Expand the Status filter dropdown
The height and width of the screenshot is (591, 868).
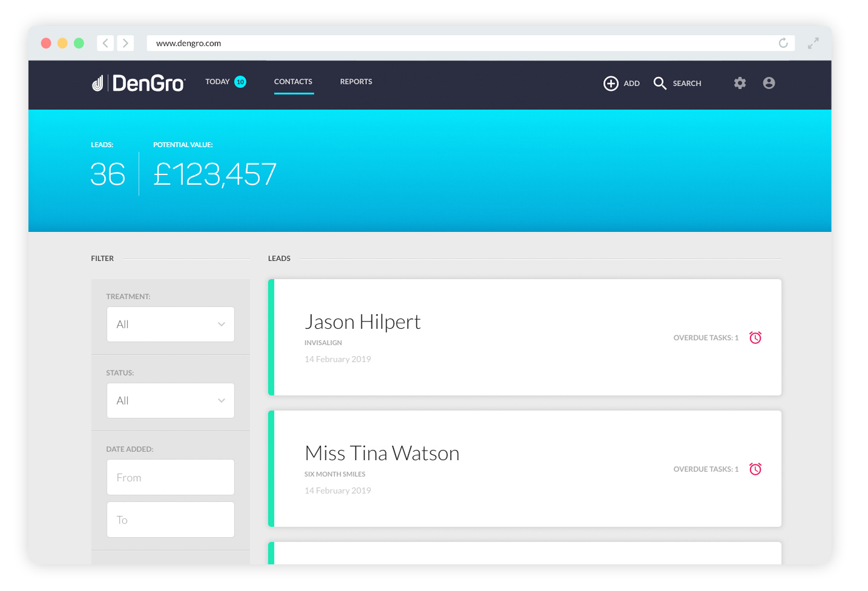171,401
